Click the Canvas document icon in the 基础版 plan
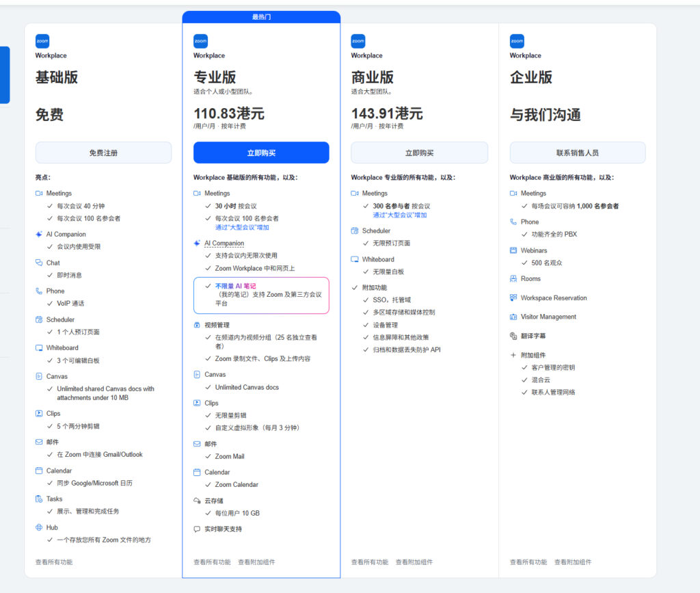The height and width of the screenshot is (593, 700). point(39,376)
